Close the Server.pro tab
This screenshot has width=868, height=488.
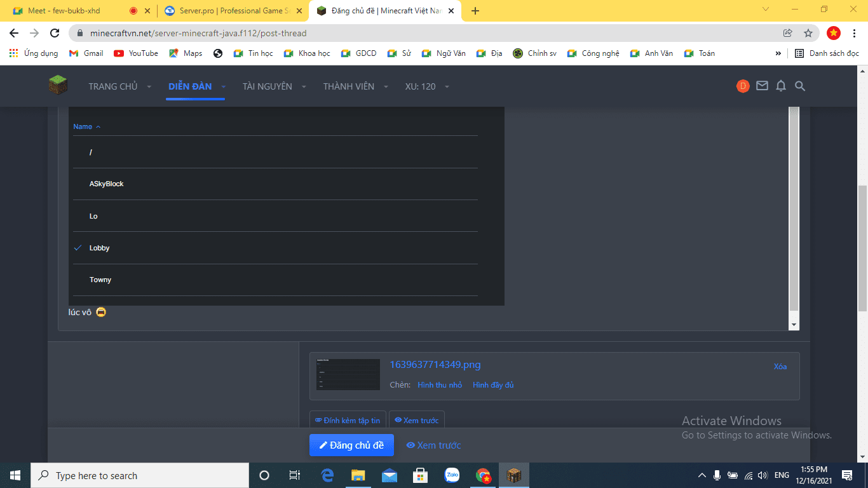click(x=298, y=11)
